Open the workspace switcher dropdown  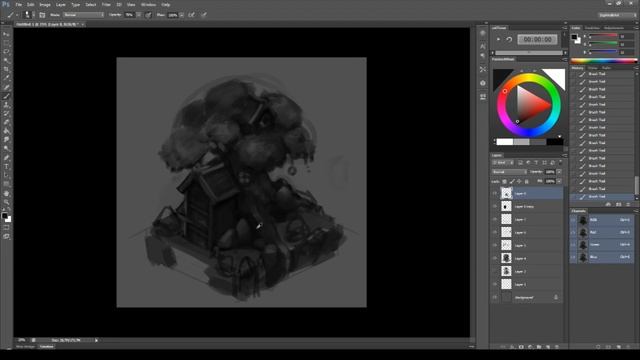point(618,15)
